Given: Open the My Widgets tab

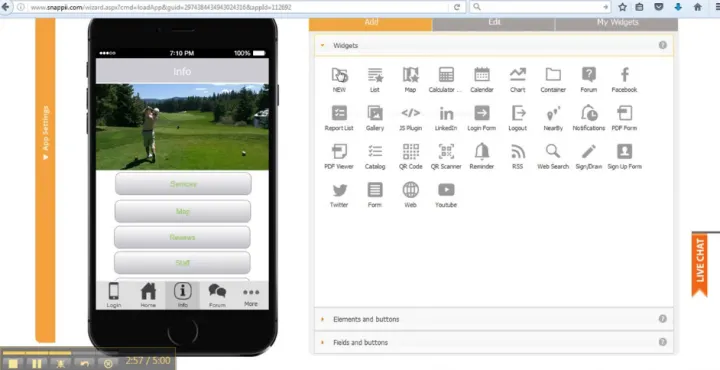Looking at the screenshot, I should (x=617, y=22).
